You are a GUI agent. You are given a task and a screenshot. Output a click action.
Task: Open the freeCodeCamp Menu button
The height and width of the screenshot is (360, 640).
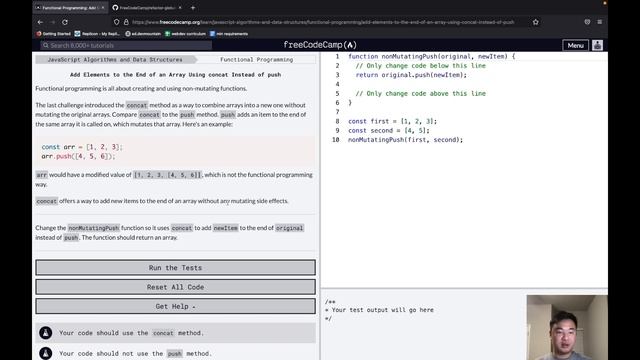click(576, 45)
